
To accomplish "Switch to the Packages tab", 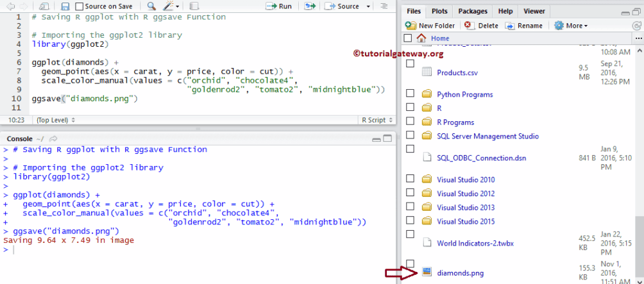I will coord(473,11).
